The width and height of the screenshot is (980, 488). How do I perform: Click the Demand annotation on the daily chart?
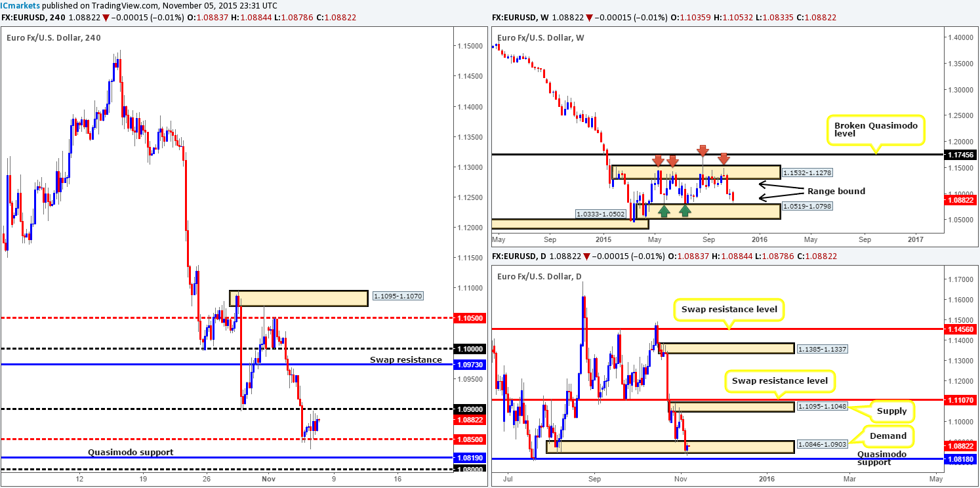[x=888, y=436]
